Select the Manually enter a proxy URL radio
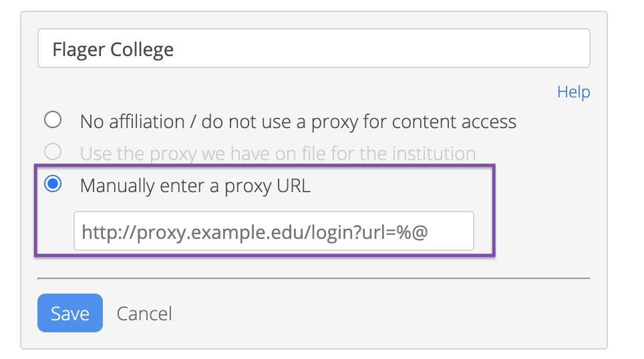This screenshot has height=359, width=644. (x=53, y=185)
